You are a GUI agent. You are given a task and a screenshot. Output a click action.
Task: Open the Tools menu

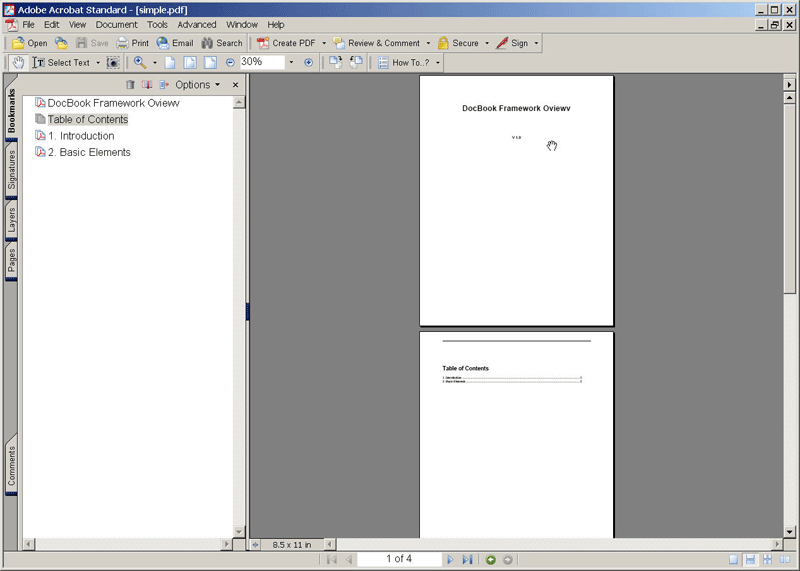coord(157,24)
